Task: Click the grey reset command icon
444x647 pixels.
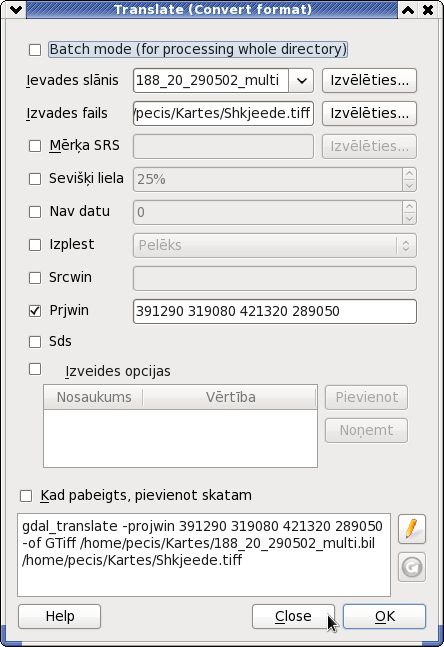Action: point(412,567)
